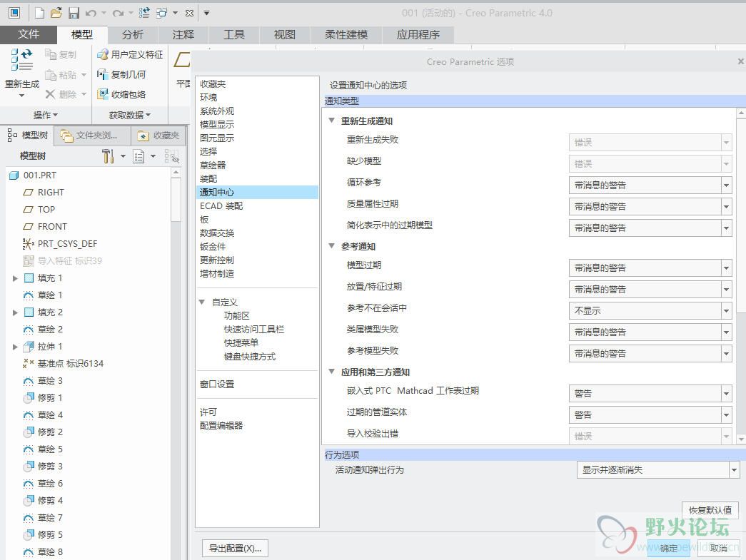The image size is (746, 560).
Task: Open model tree settings hammer icon
Action: 108,156
